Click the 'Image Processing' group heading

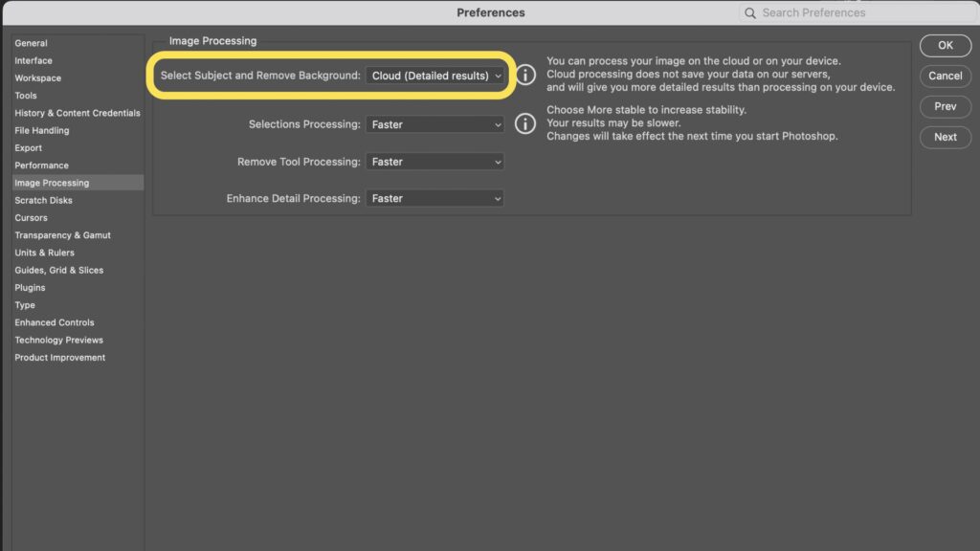tap(213, 41)
